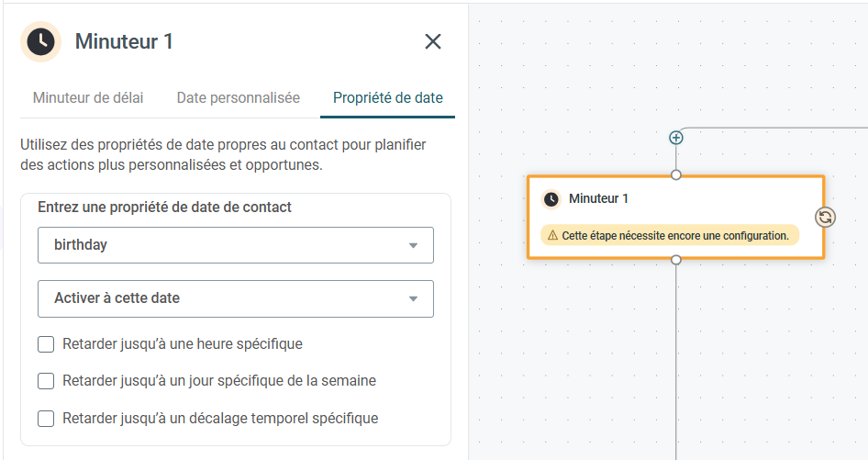Click the warning triangle icon in the node
868x460 pixels.
(552, 236)
